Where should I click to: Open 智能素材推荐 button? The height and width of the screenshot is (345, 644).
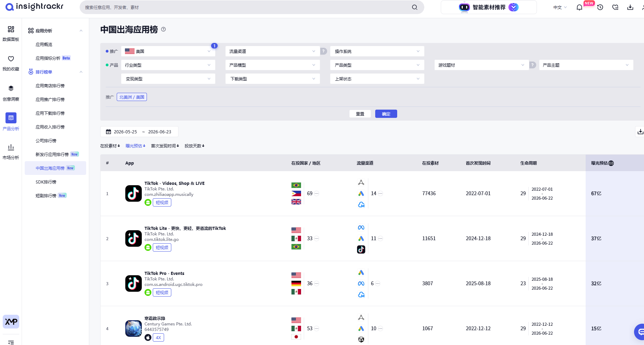tap(489, 7)
